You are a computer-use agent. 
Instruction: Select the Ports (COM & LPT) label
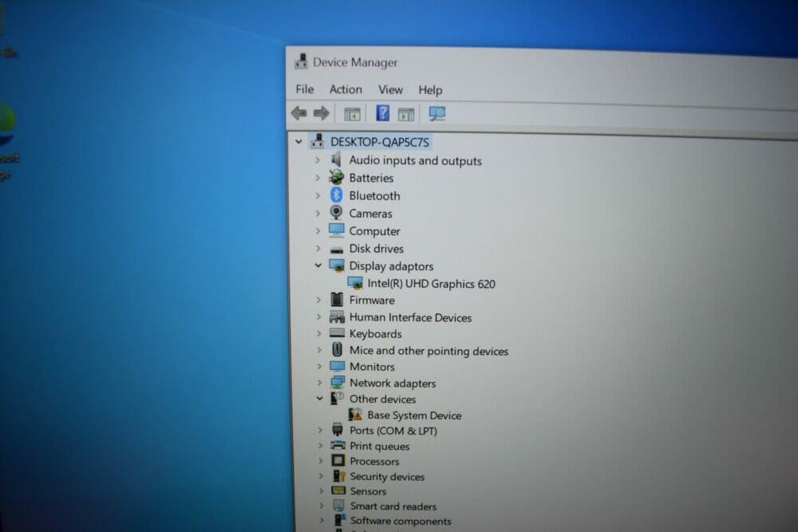(x=393, y=431)
